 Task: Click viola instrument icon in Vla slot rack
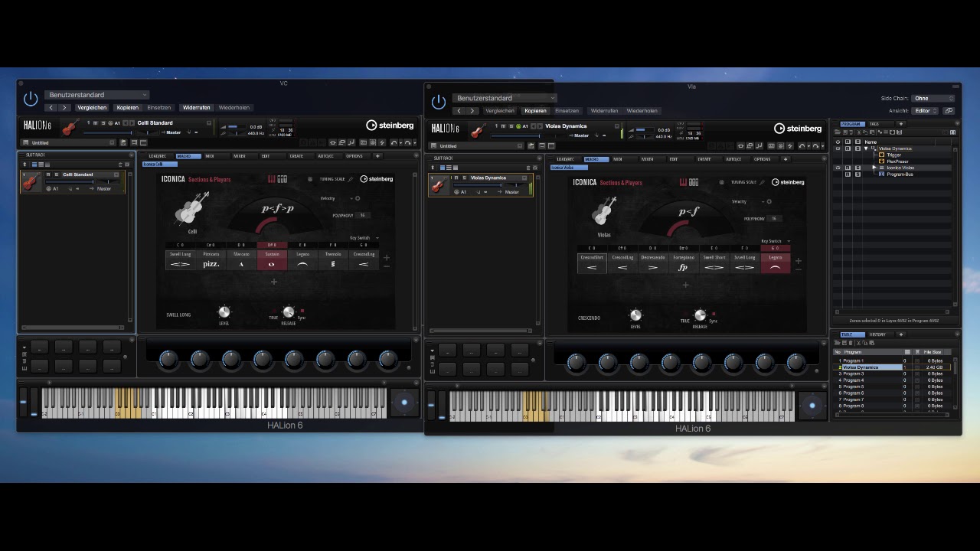coord(438,184)
